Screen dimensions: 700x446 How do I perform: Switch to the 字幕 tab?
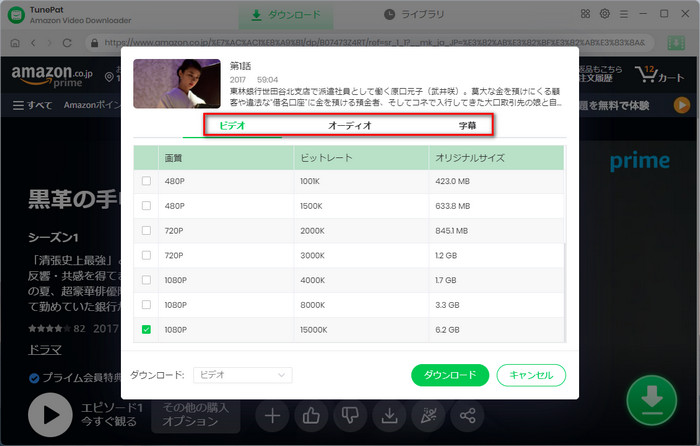[x=467, y=125]
